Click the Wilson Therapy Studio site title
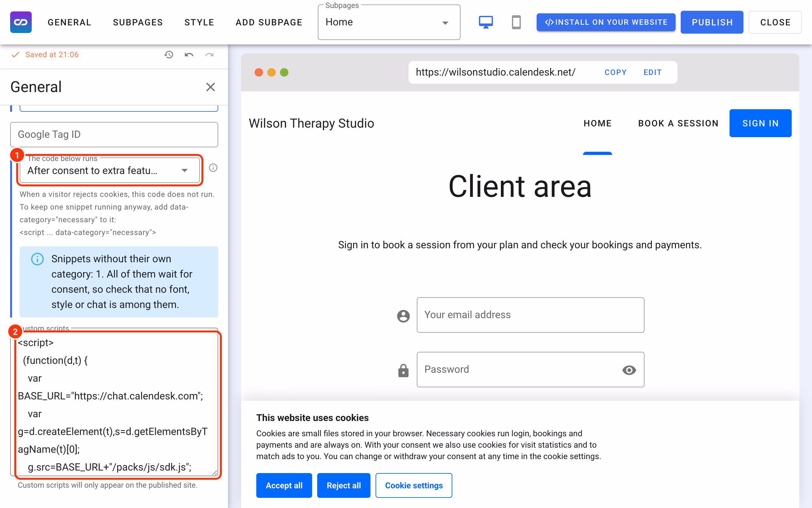This screenshot has height=508, width=812. click(311, 123)
